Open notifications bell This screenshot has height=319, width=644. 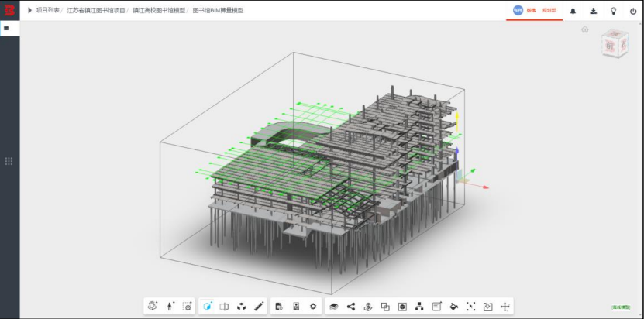[x=573, y=11]
